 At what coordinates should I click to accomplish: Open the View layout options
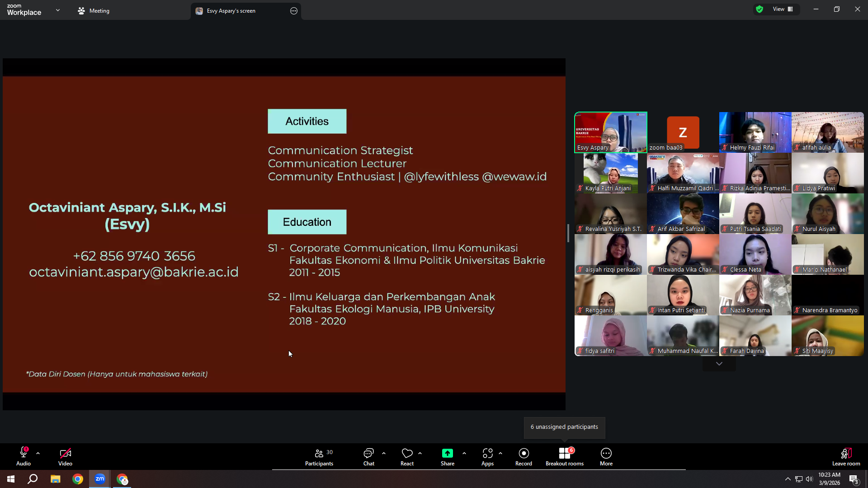pos(783,9)
